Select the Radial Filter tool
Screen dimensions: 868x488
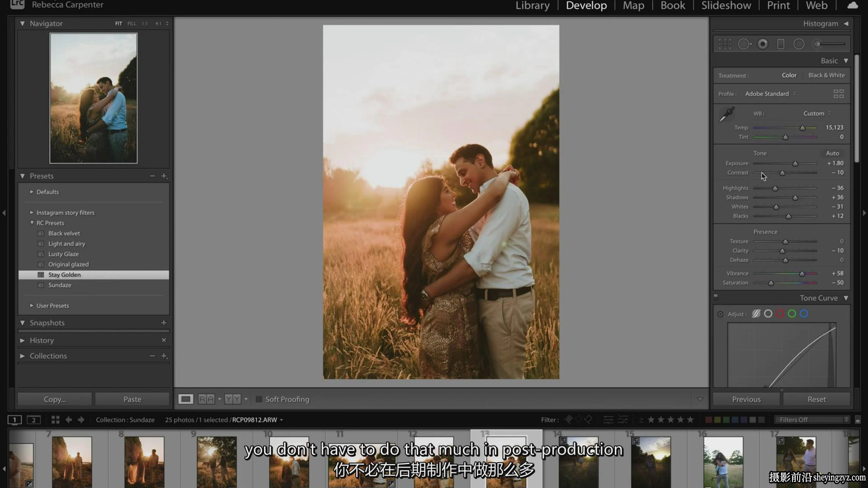coord(799,44)
